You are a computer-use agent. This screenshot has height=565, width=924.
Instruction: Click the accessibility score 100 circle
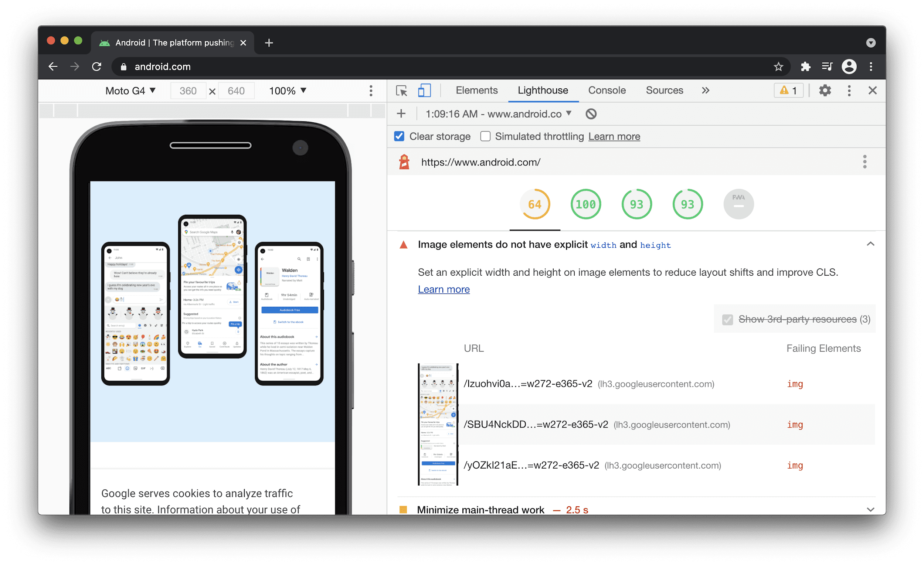tap(584, 203)
